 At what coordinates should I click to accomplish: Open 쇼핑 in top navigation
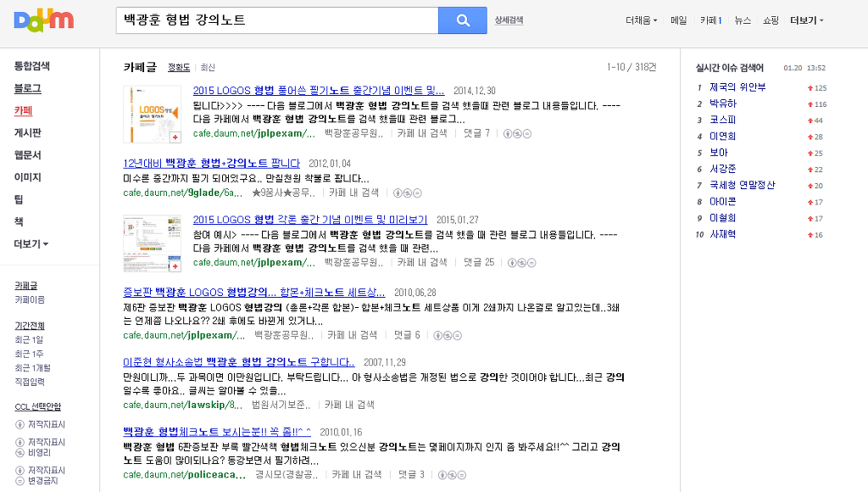tap(771, 20)
